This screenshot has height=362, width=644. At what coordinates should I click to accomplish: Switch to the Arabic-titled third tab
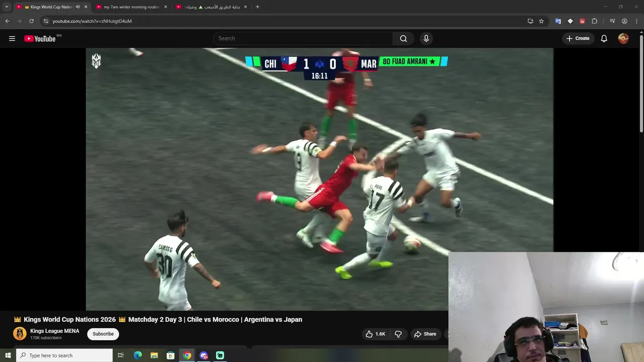[211, 7]
